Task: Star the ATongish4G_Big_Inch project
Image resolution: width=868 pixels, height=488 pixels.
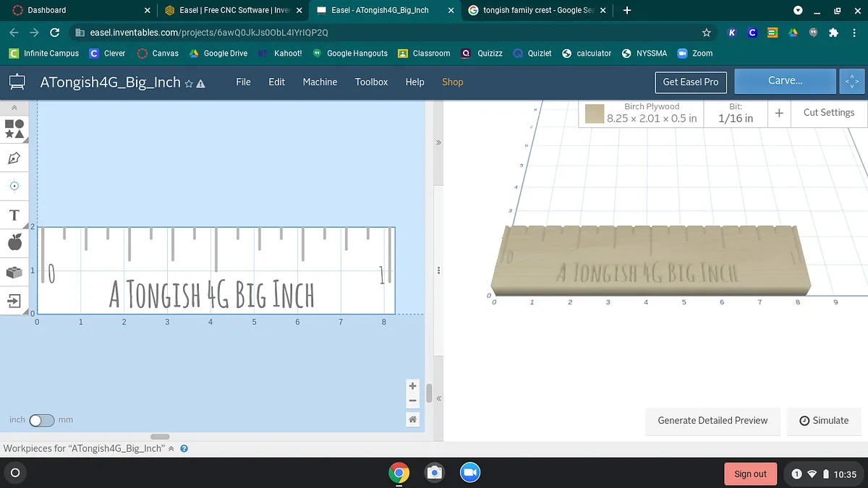Action: [x=189, y=83]
